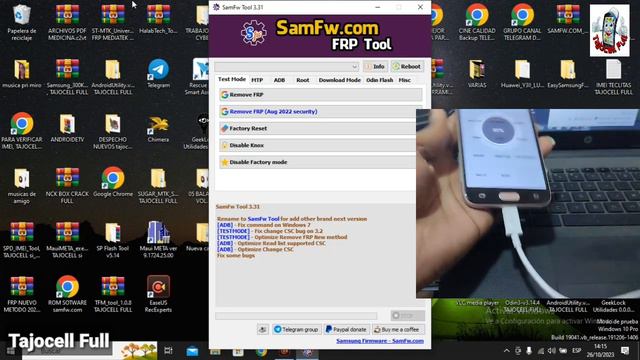The height and width of the screenshot is (360, 640).
Task: Open the EaseUS RecExperts shortcut
Action: point(158,295)
